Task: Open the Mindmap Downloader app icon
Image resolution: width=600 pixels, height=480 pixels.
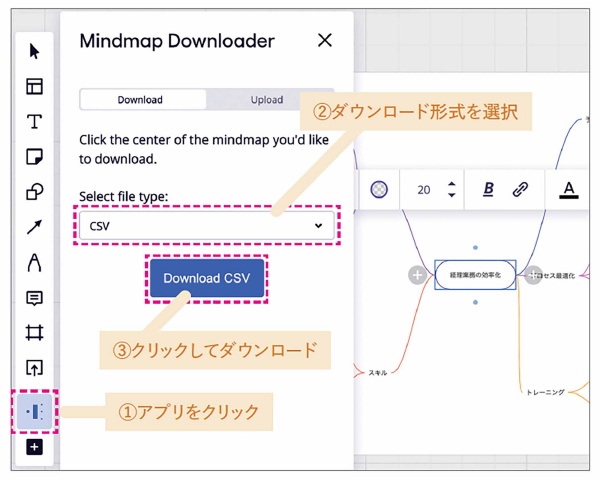Action: point(35,411)
